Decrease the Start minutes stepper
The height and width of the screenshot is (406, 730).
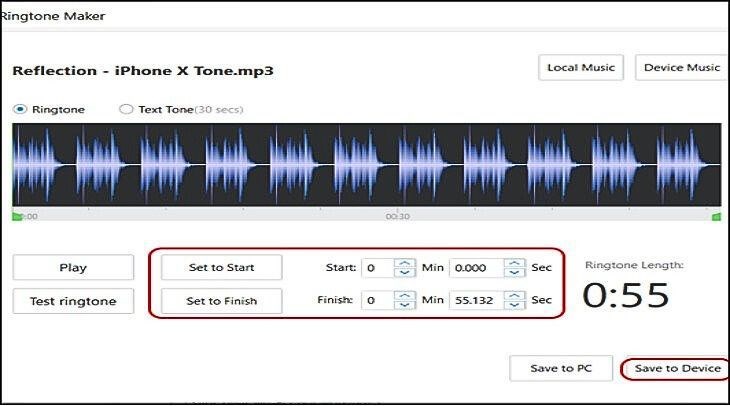[404, 273]
